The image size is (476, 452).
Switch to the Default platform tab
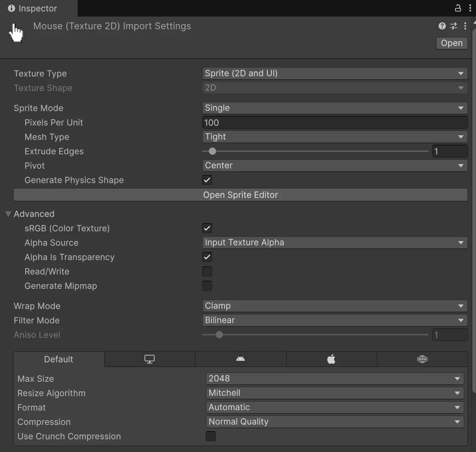pyautogui.click(x=59, y=359)
